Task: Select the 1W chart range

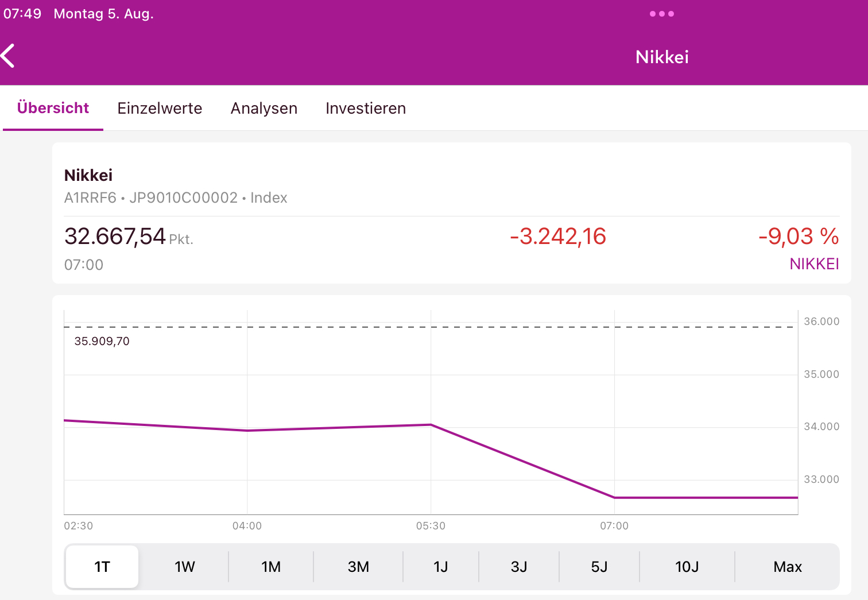Action: [x=185, y=567]
